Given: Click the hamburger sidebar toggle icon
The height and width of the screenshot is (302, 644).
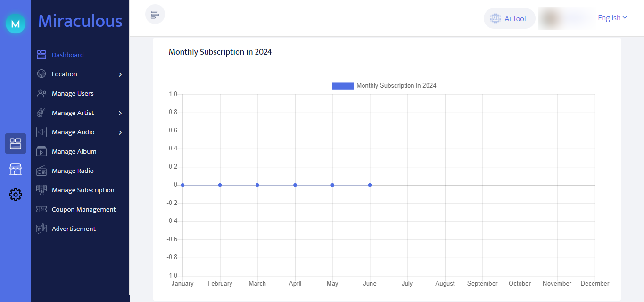Looking at the screenshot, I should [x=155, y=15].
